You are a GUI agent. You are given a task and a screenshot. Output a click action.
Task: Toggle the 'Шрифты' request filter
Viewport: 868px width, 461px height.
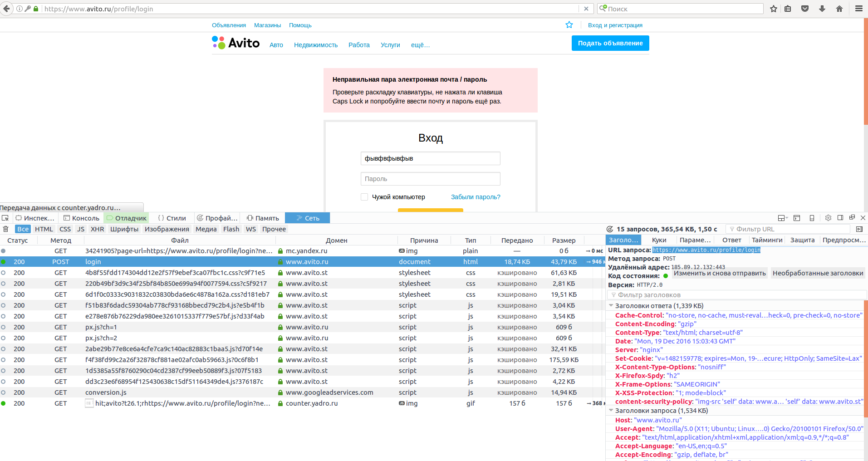point(124,229)
